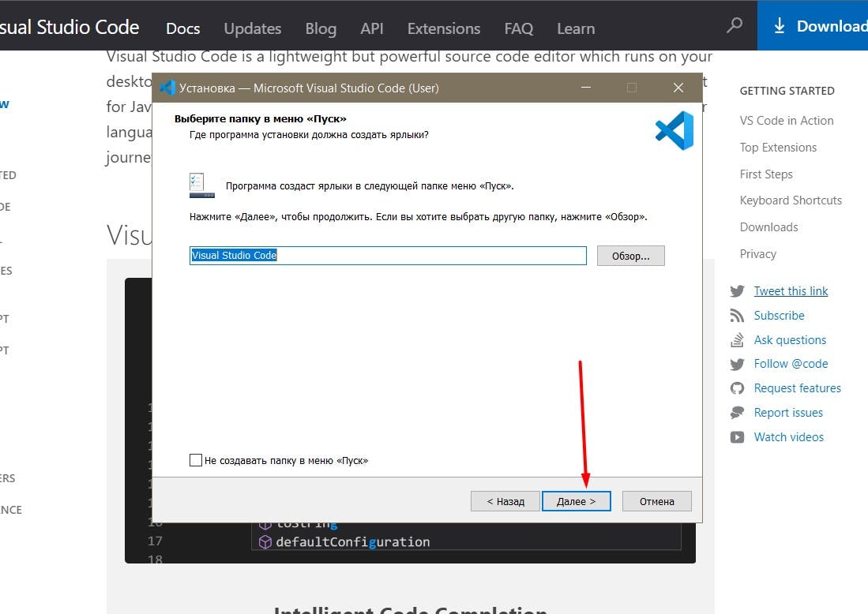Select the defaultConfiguration suggestion
The width and height of the screenshot is (868, 614).
(x=352, y=542)
